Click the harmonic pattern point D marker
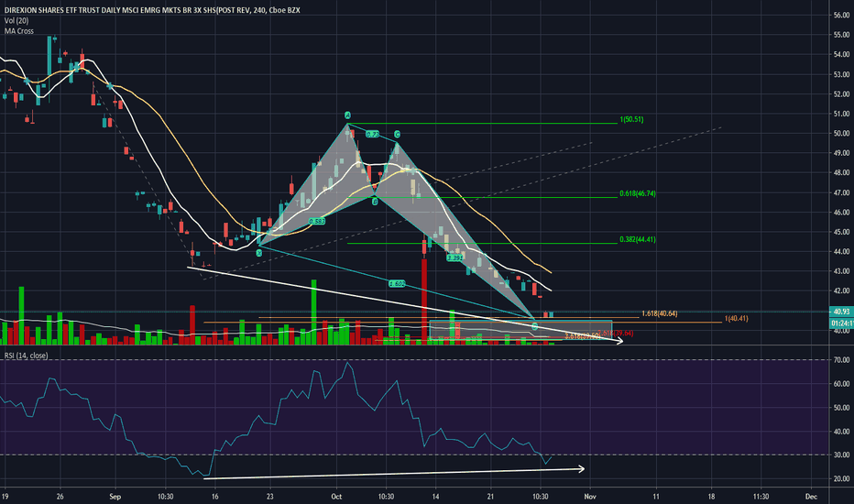Screen dimensions: 854x504 pos(535,326)
